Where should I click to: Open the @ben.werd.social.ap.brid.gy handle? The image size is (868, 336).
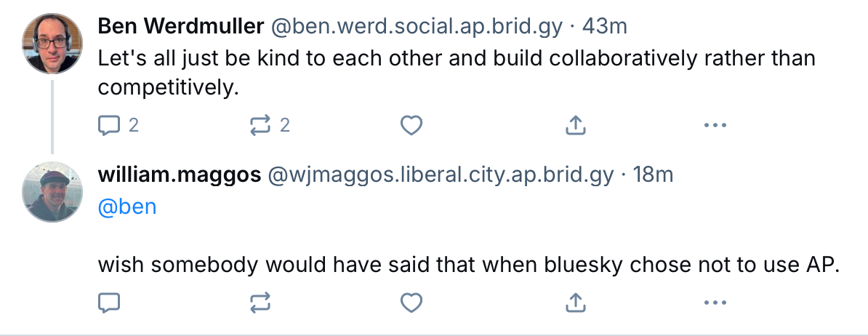tap(417, 27)
